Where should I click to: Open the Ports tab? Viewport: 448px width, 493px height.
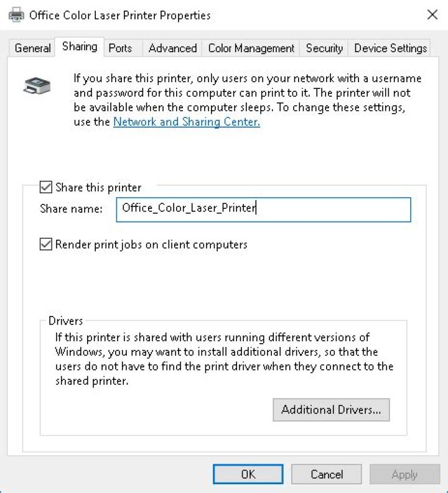coord(120,48)
